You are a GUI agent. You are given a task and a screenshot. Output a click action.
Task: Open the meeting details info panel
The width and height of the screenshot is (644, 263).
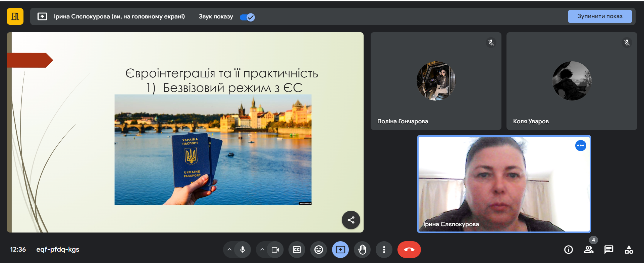(x=569, y=250)
